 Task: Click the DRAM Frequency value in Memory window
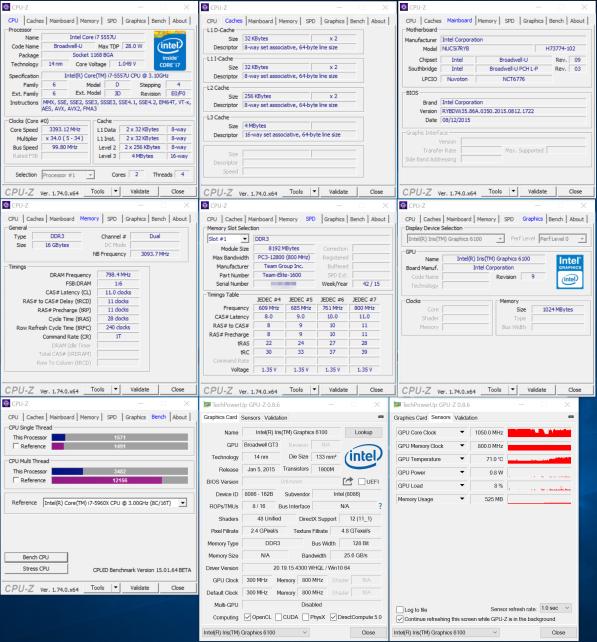118,274
